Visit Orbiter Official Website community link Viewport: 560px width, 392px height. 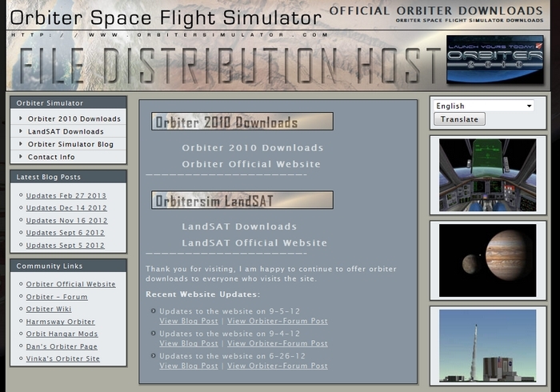pyautogui.click(x=70, y=284)
